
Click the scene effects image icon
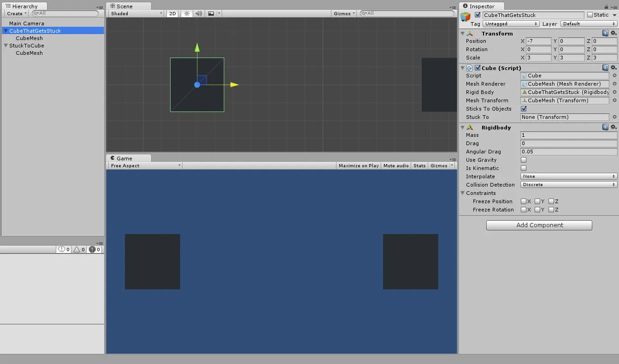(x=211, y=13)
